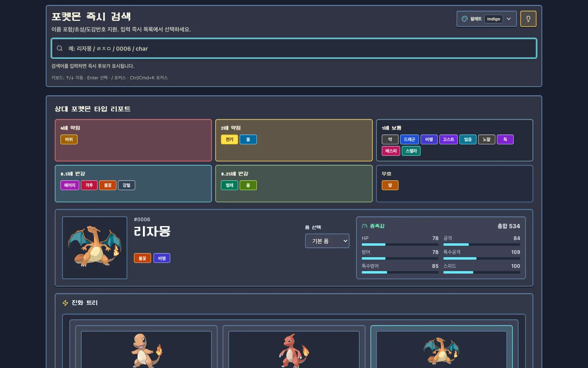Screen dimensions: 588x368
Task: Click the 상대 포켓몬 타입 리포트 heading
Action: (x=93, y=109)
